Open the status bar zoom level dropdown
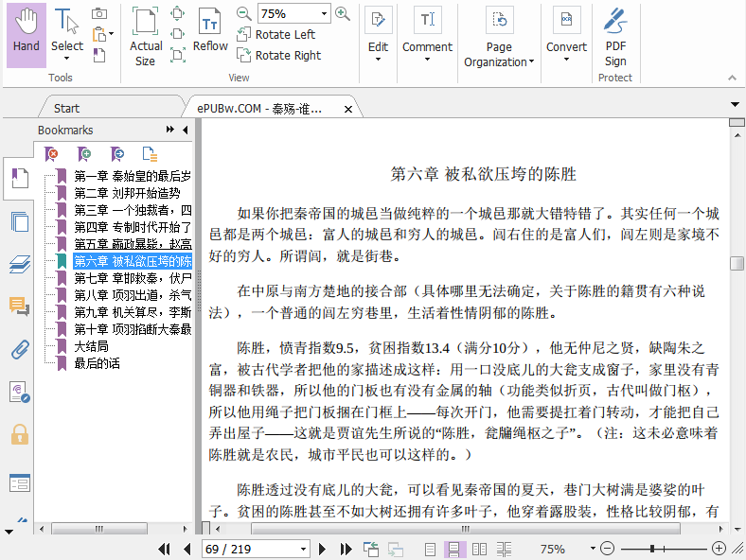The height and width of the screenshot is (560, 746). point(593,549)
